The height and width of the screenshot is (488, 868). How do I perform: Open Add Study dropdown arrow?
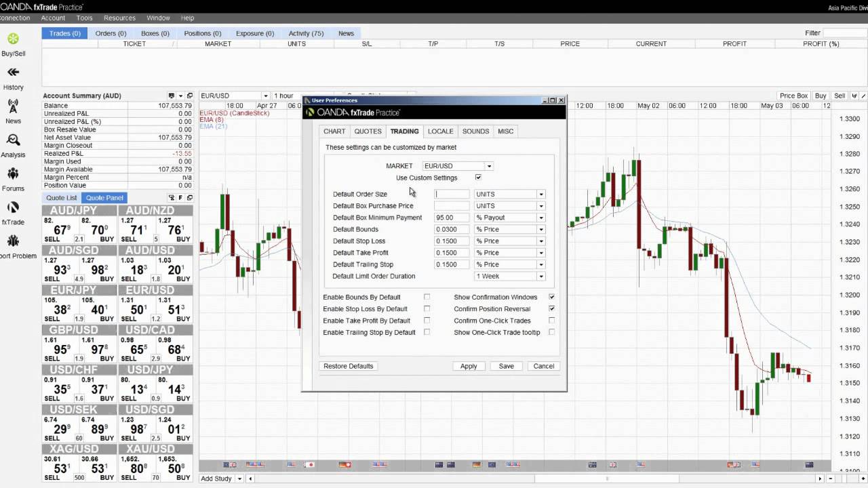239,479
